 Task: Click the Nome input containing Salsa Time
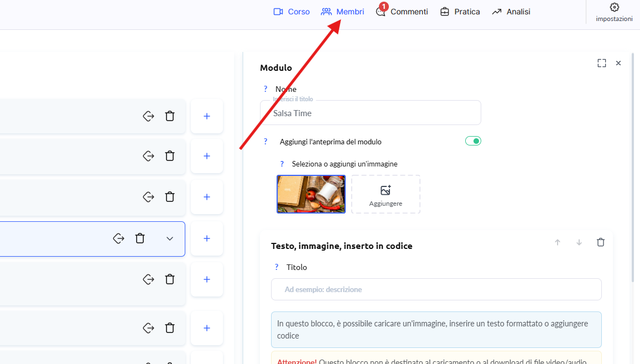coord(370,113)
